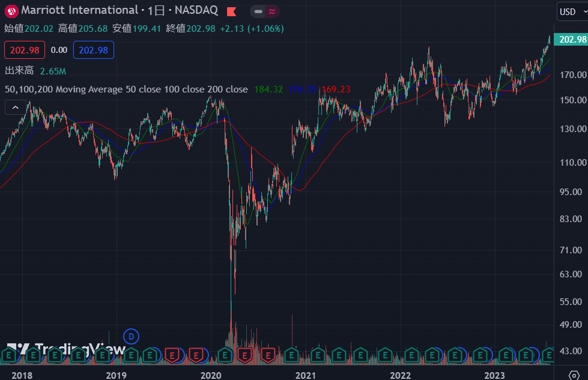Click the rightmost E earnings marker near price axis
Screen dimensions: 588x380
point(548,355)
